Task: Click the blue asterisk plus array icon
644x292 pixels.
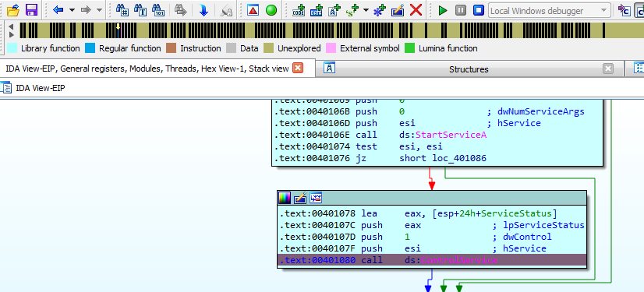Action: 380,10
